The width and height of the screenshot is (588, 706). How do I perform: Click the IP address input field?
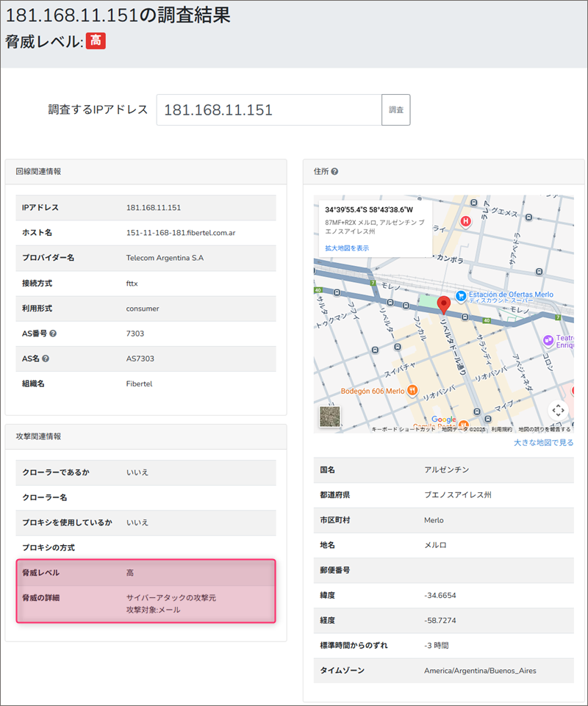coord(269,110)
